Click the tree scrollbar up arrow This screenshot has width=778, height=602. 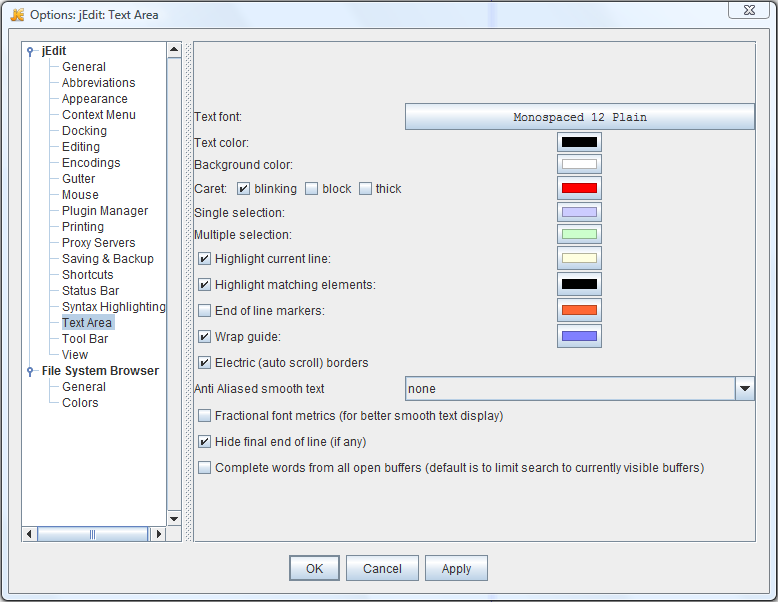pos(174,50)
